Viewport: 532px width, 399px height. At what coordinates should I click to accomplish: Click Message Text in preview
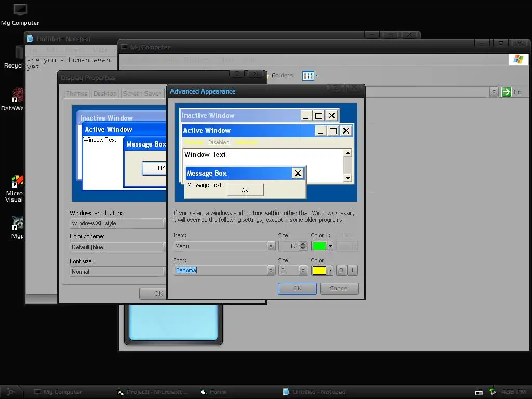[x=204, y=185]
